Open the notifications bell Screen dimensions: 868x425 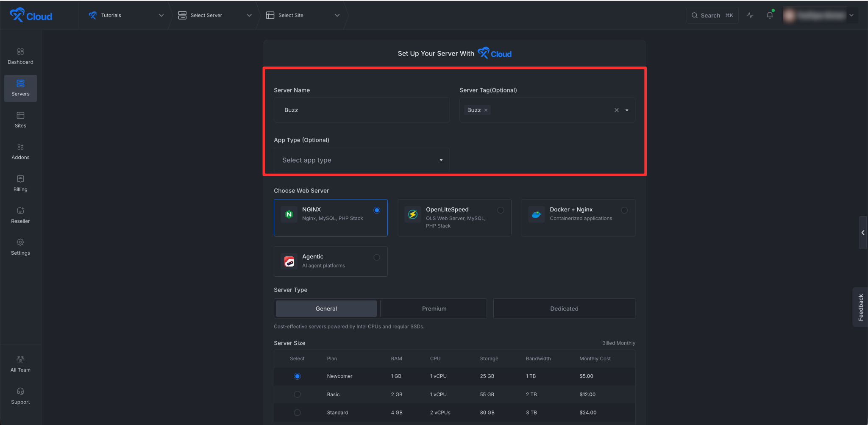tap(770, 15)
